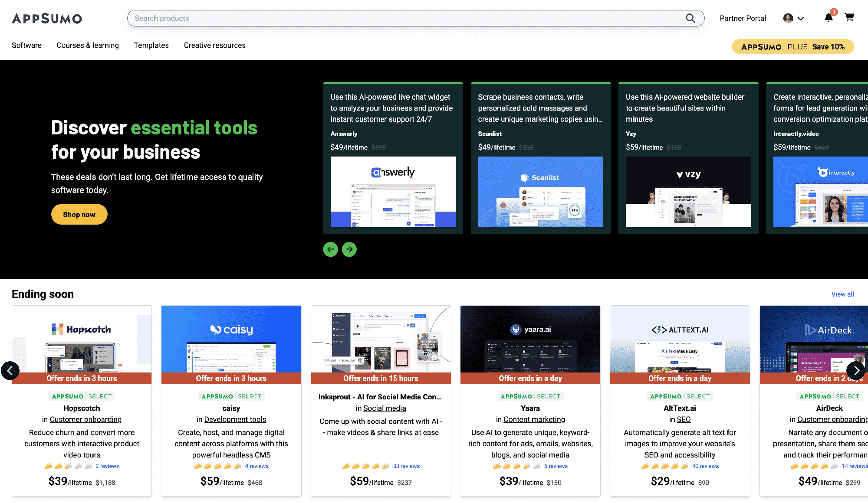Click the AppSumo Select badge on Yaara
868x503 pixels.
pyautogui.click(x=530, y=396)
